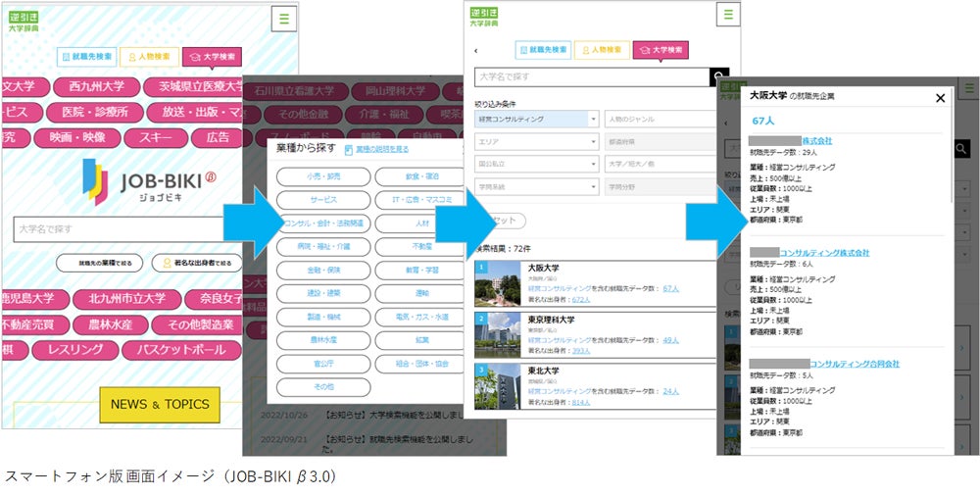The height and width of the screenshot is (496, 980).
Task: Click 著名な出身者で絞る button
Action: tap(197, 263)
